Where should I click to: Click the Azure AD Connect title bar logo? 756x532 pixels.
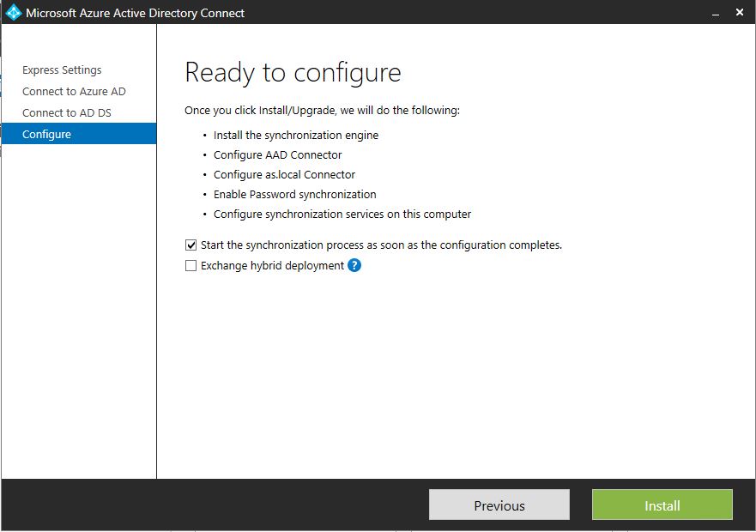(x=15, y=13)
